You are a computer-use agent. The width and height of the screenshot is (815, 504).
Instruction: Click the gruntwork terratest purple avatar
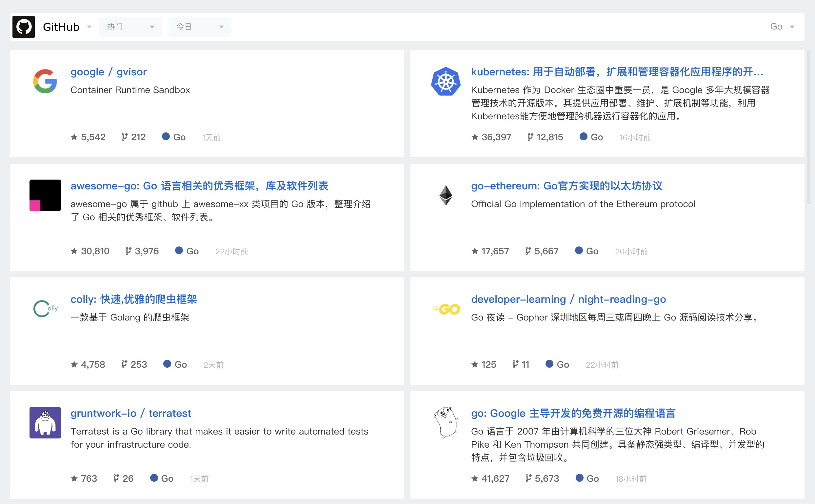point(45,423)
